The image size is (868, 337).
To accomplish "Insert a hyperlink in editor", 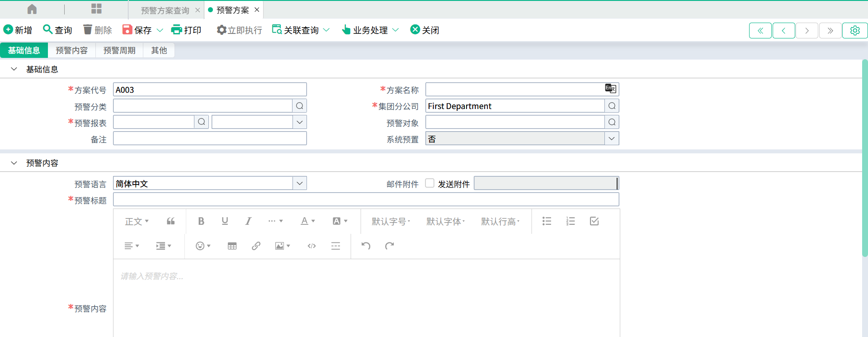I will (x=256, y=246).
